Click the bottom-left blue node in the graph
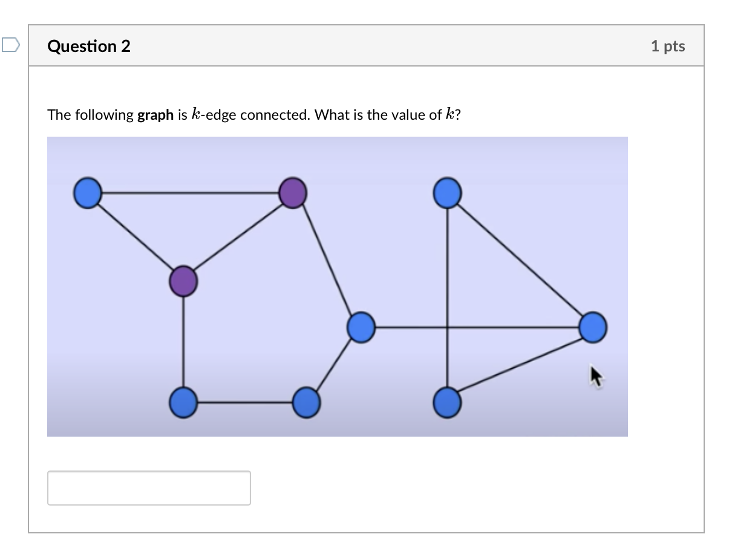Screen dimensions: 755x560 point(182,402)
